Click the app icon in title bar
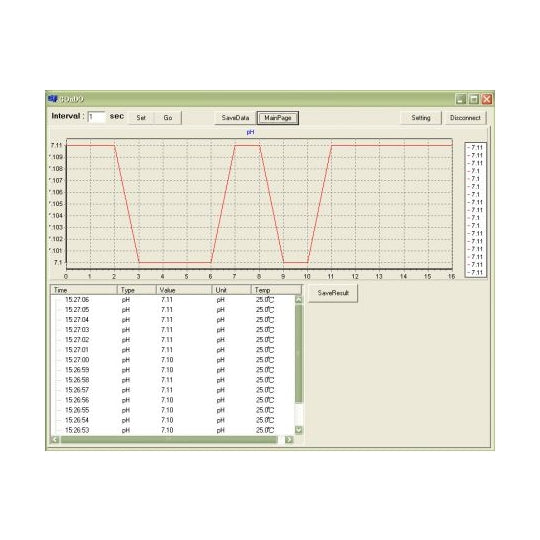This screenshot has height=540, width=540. tap(52, 99)
